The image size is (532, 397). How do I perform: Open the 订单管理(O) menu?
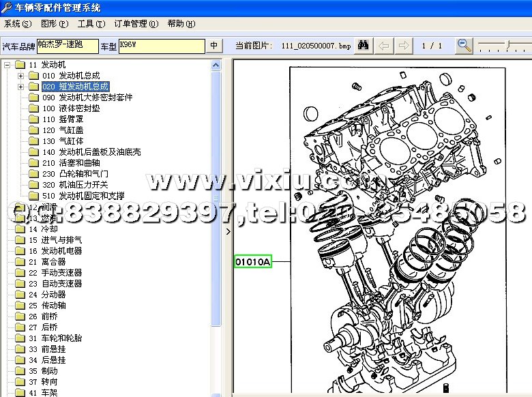pos(136,24)
